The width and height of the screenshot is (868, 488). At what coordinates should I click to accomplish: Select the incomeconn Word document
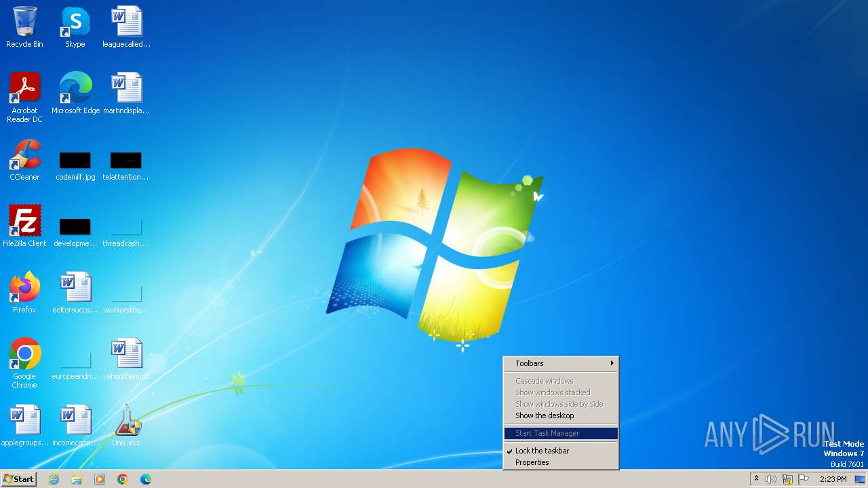click(75, 426)
